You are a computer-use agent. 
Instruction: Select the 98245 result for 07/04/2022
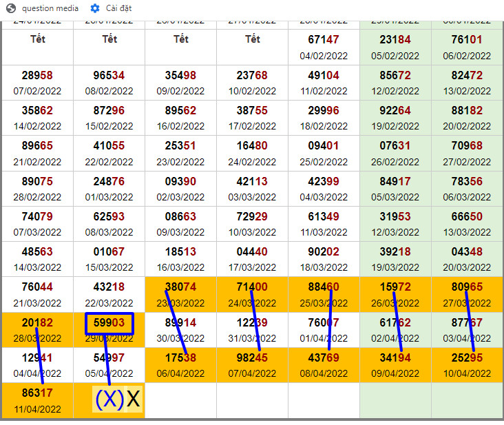click(252, 365)
